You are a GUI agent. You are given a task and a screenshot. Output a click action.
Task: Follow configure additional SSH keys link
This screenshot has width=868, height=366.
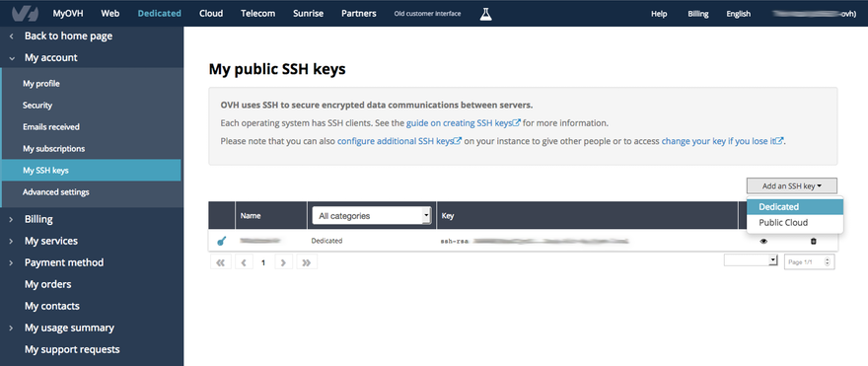tap(396, 141)
